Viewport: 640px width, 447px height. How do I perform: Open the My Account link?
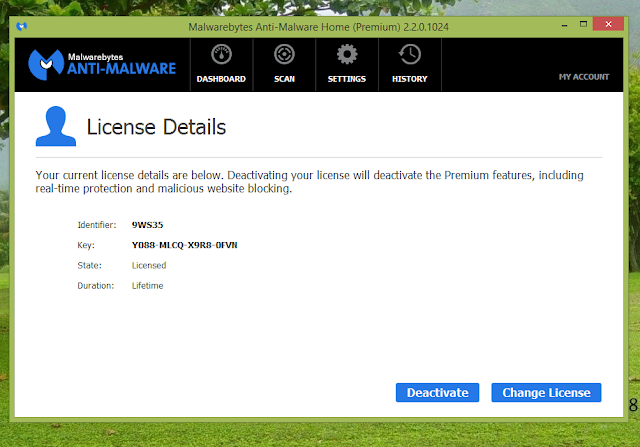[583, 78]
